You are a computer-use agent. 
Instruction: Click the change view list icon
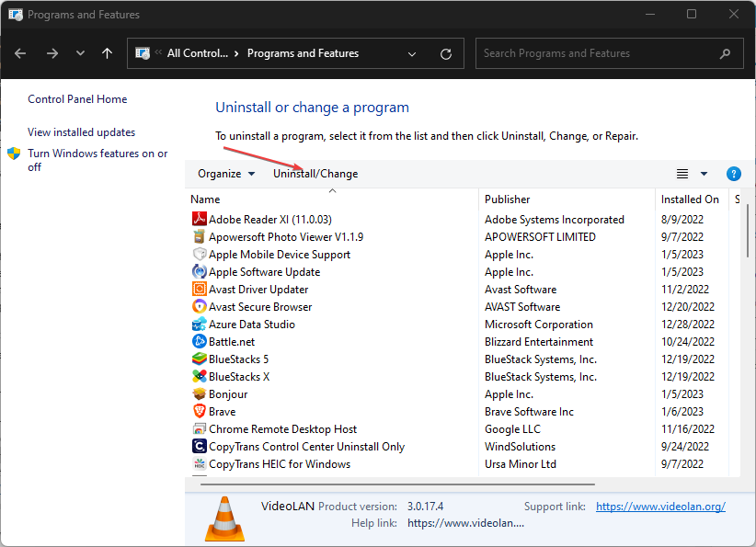pyautogui.click(x=682, y=174)
